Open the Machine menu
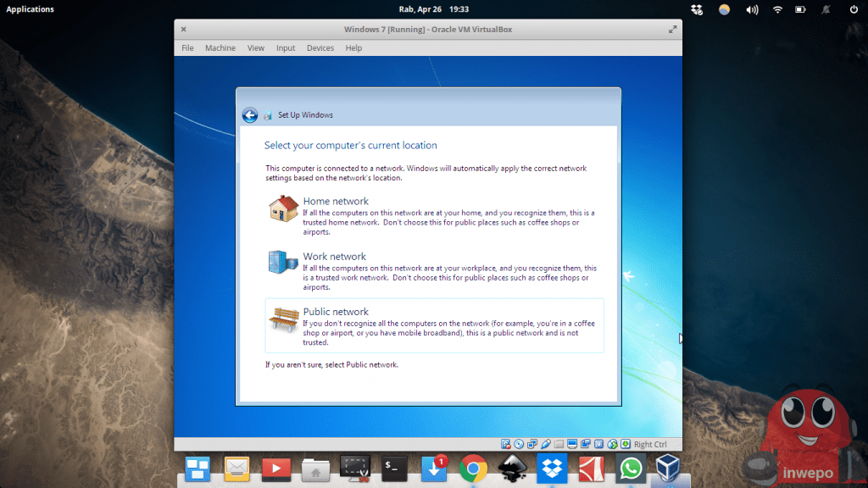The image size is (868, 488). [x=220, y=48]
